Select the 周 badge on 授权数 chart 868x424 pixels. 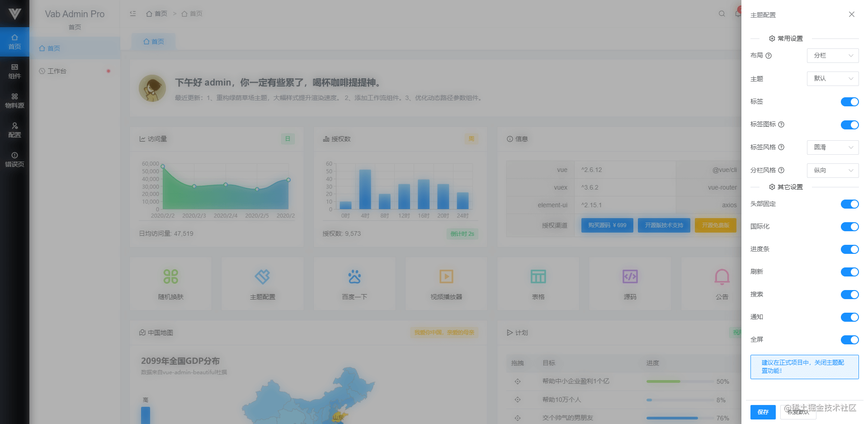tap(471, 139)
